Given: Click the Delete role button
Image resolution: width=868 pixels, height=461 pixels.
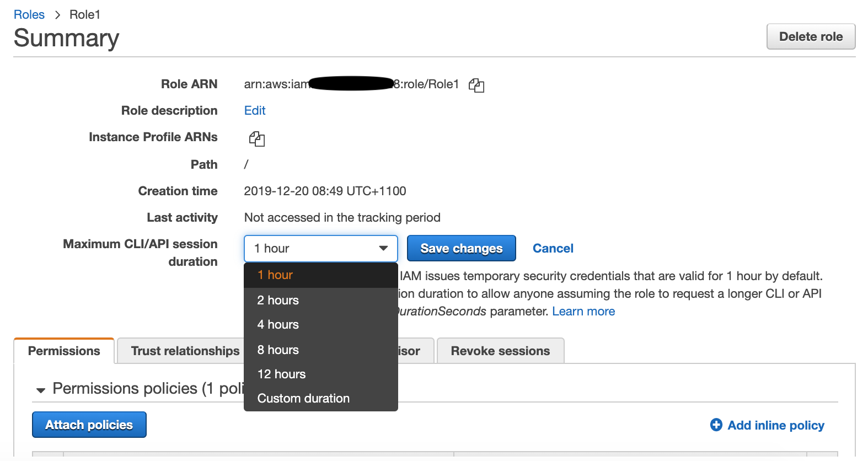Looking at the screenshot, I should 811,37.
